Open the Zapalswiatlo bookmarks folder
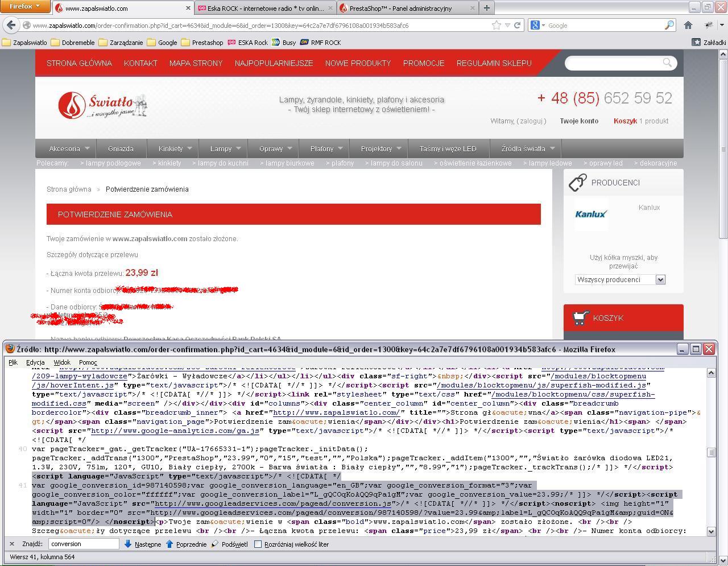 (25, 42)
